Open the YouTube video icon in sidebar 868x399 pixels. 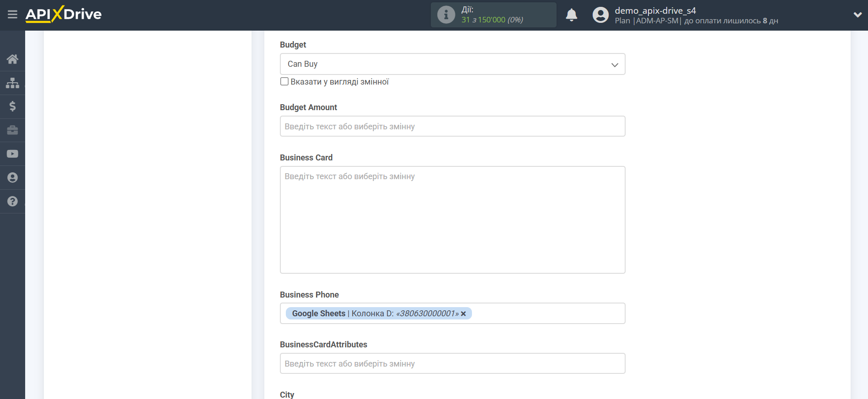[x=12, y=154]
